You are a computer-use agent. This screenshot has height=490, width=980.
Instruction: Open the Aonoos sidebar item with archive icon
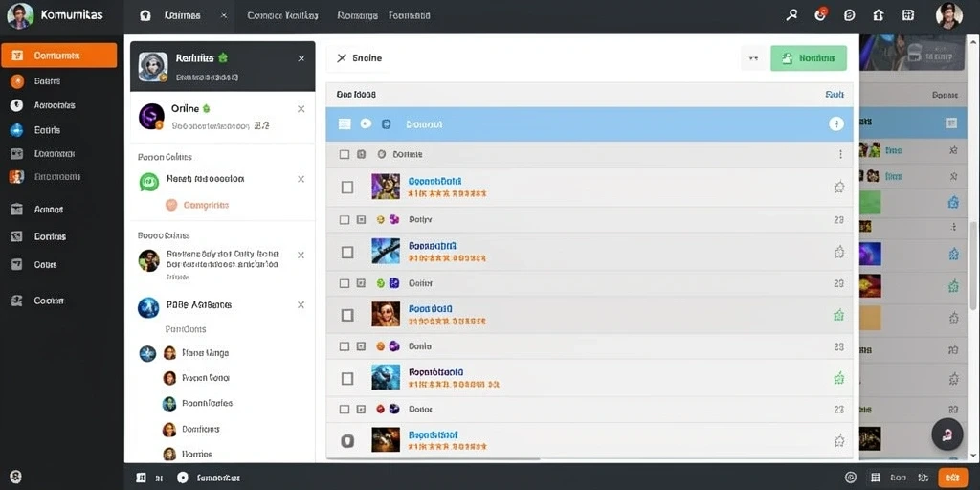pos(37,210)
